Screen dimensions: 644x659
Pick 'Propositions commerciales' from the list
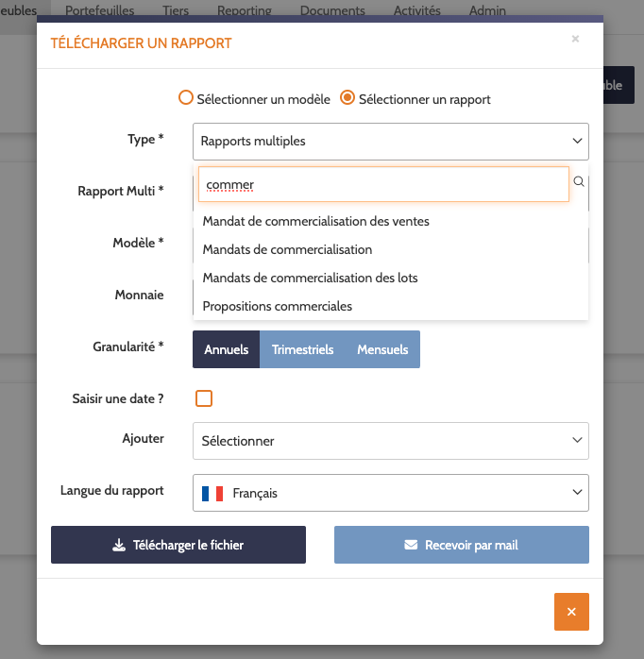[278, 307]
